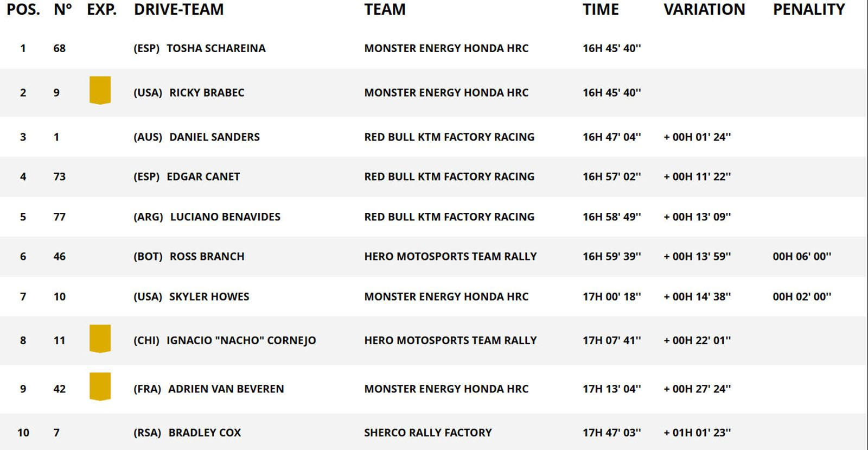Click the yellow badge beside Ignacio Cornejo
868x450 pixels.
[x=100, y=338]
